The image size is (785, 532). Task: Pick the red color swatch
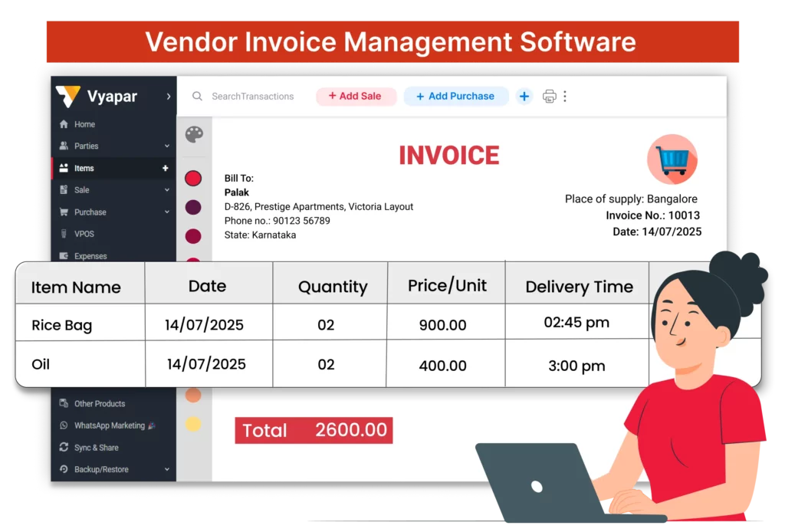(x=193, y=178)
